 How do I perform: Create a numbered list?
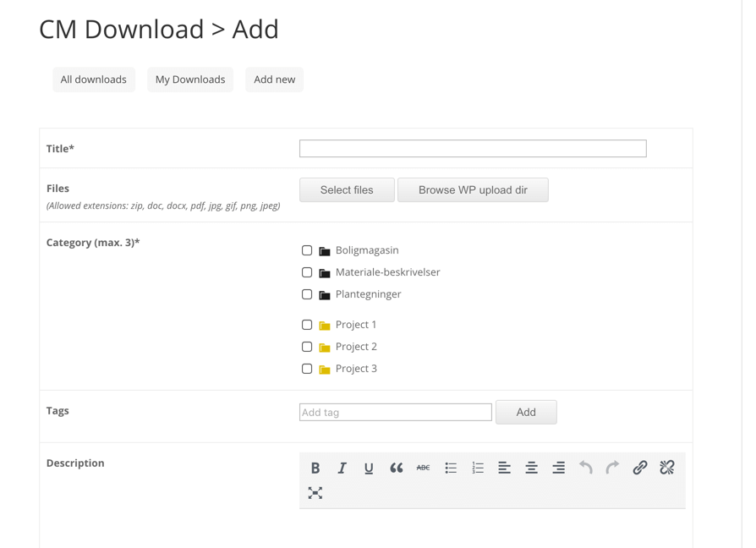(x=478, y=468)
